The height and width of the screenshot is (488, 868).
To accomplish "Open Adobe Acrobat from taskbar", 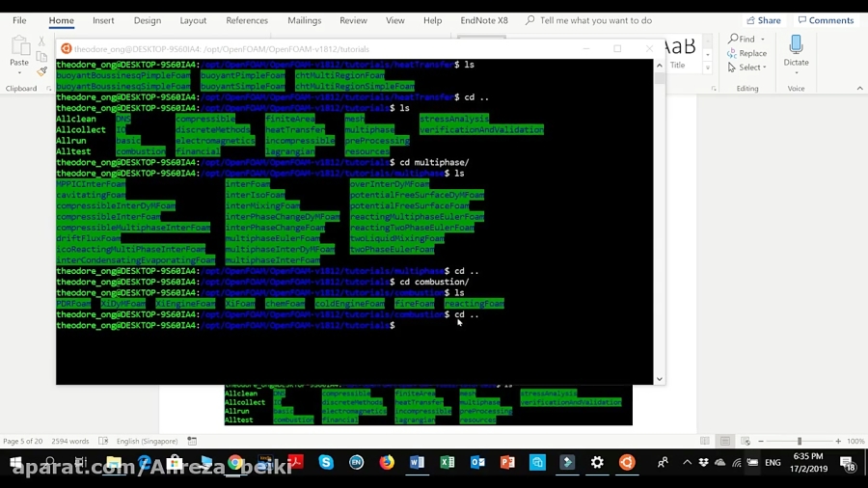I will (x=296, y=462).
